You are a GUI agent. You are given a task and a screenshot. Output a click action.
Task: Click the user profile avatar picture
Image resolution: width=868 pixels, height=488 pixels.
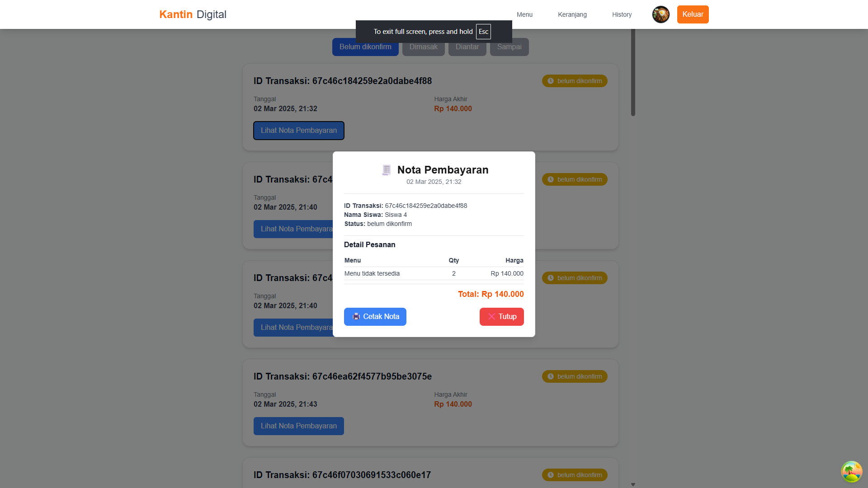[x=660, y=14]
